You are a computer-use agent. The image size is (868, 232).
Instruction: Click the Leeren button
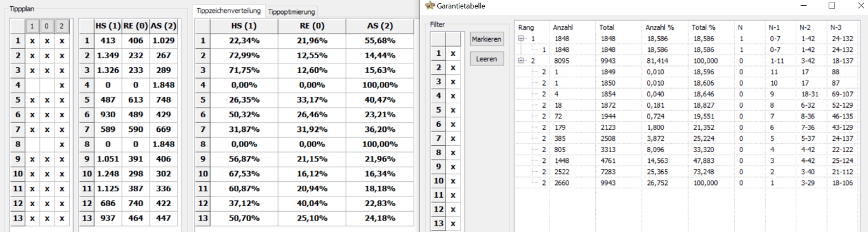click(x=487, y=59)
